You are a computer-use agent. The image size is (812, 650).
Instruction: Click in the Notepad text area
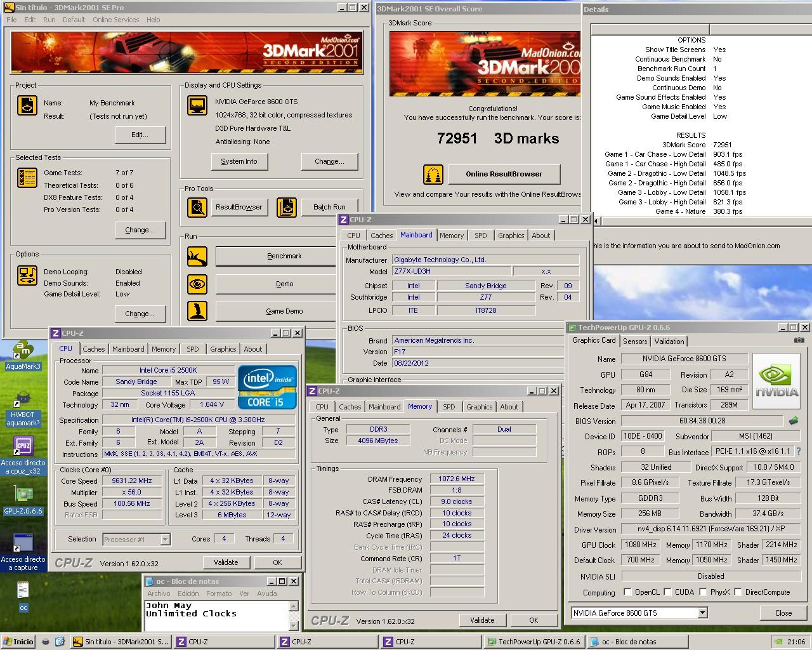click(216, 614)
